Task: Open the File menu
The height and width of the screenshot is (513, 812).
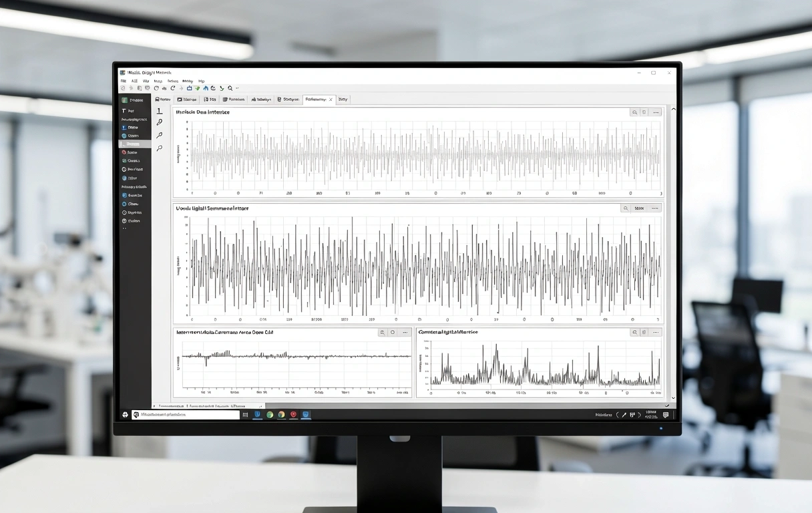Action: [x=124, y=81]
